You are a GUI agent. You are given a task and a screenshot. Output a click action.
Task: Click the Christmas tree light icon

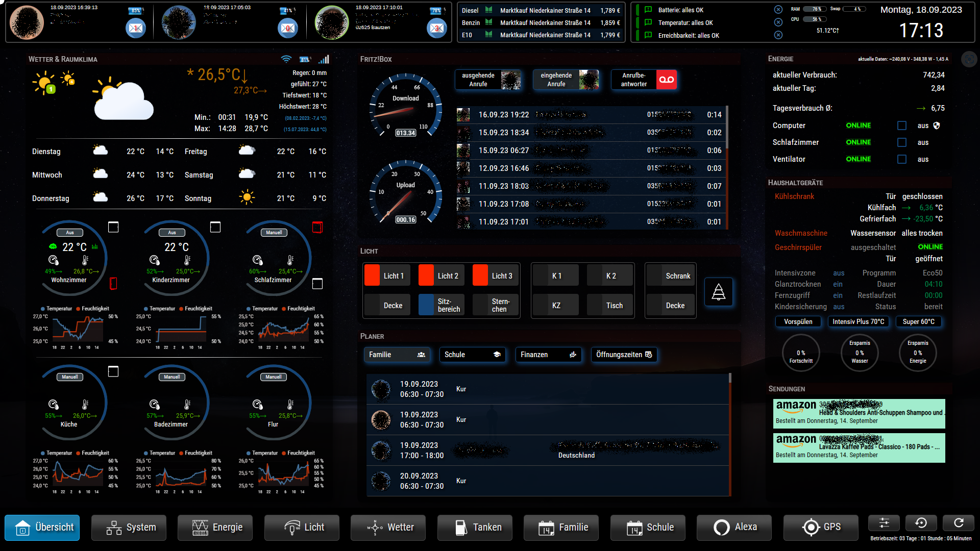[719, 292]
